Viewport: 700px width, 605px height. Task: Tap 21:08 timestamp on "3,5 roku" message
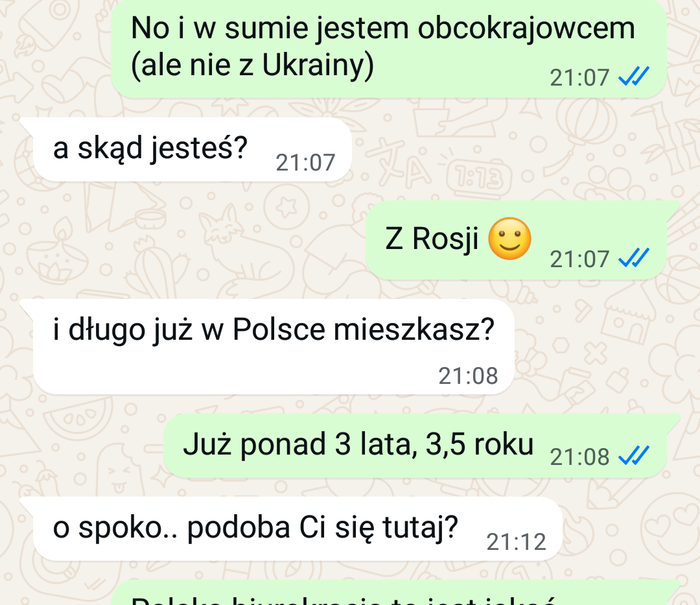579,457
